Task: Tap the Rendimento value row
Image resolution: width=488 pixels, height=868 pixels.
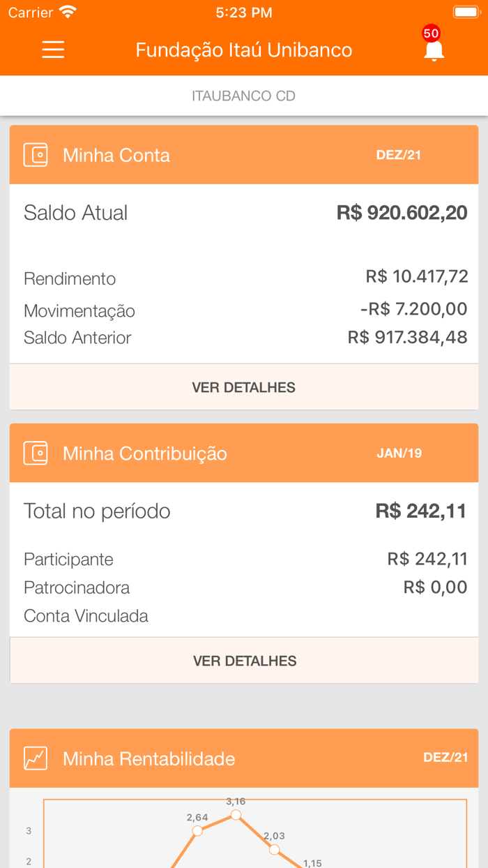Action: tap(244, 278)
